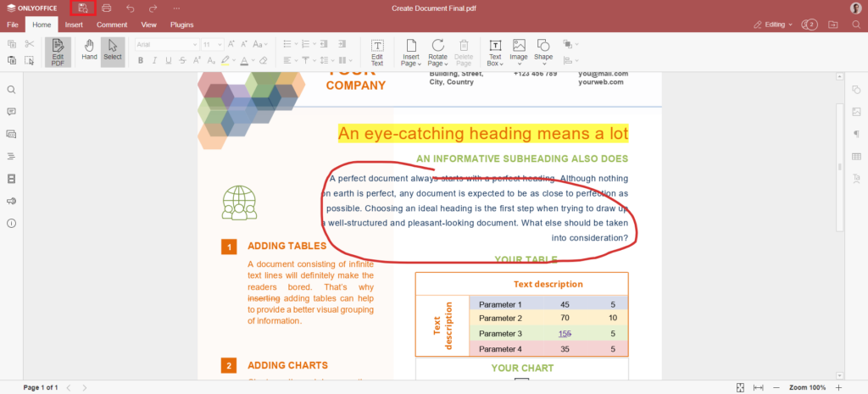Screen dimensions: 868x394
Task: Undo the last action
Action: pyautogui.click(x=130, y=8)
